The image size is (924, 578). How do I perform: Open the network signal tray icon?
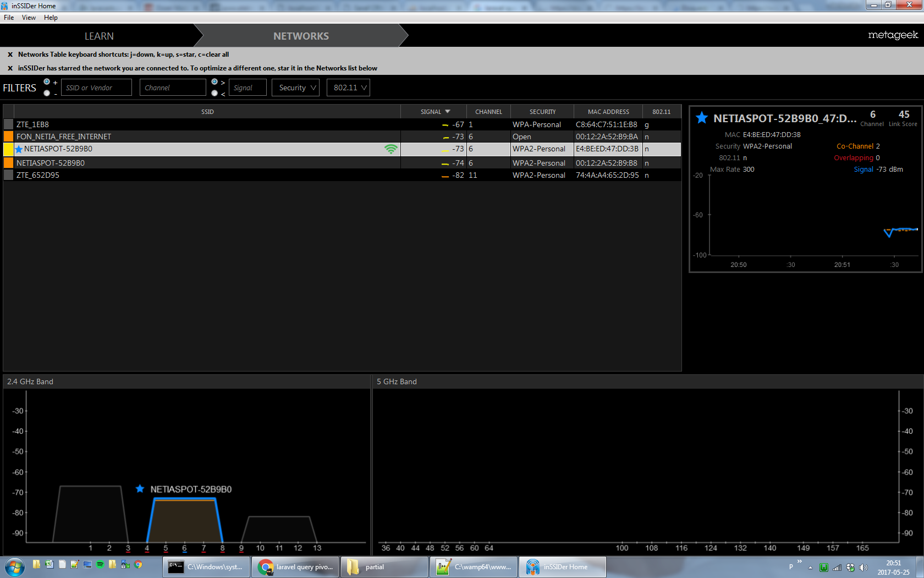click(837, 568)
